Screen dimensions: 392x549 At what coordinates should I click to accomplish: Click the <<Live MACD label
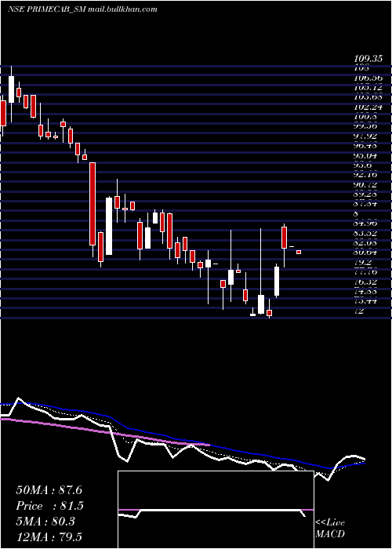pyautogui.click(x=330, y=529)
